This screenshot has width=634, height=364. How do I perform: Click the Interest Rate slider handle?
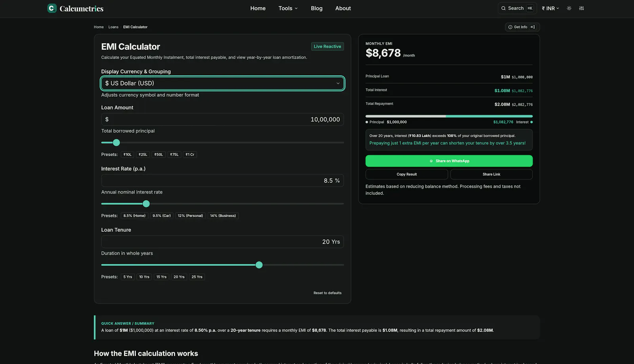tap(146, 204)
